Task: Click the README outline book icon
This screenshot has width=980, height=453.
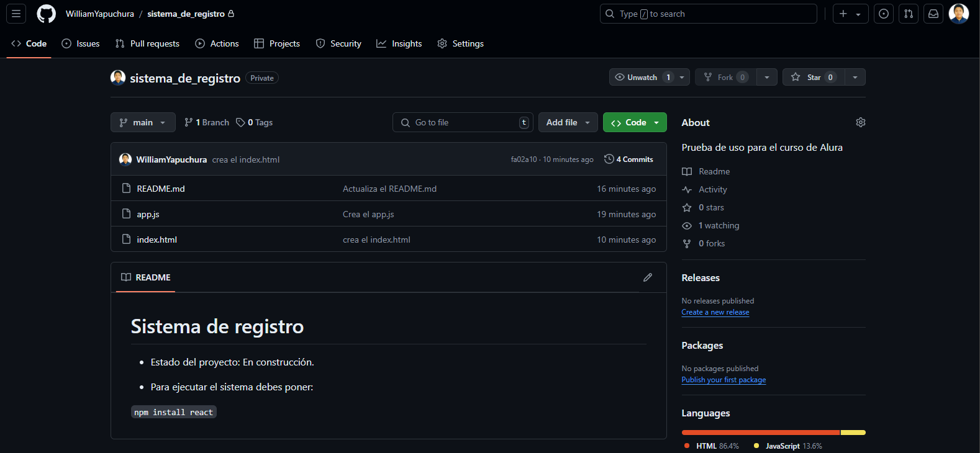Action: [126, 277]
